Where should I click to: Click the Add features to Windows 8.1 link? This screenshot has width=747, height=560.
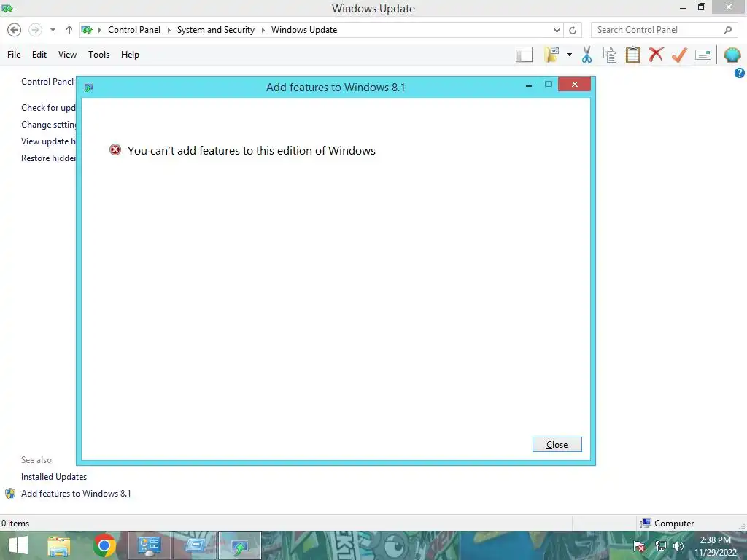[x=76, y=494]
